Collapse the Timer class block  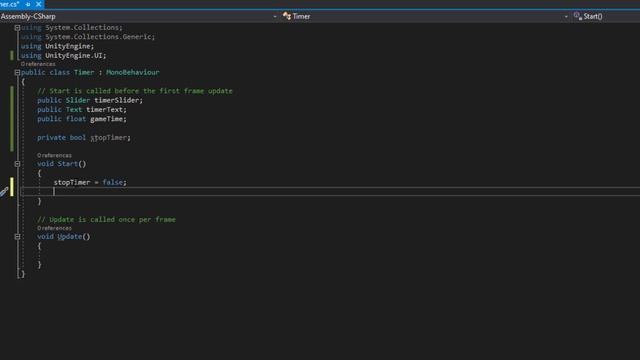click(17, 73)
